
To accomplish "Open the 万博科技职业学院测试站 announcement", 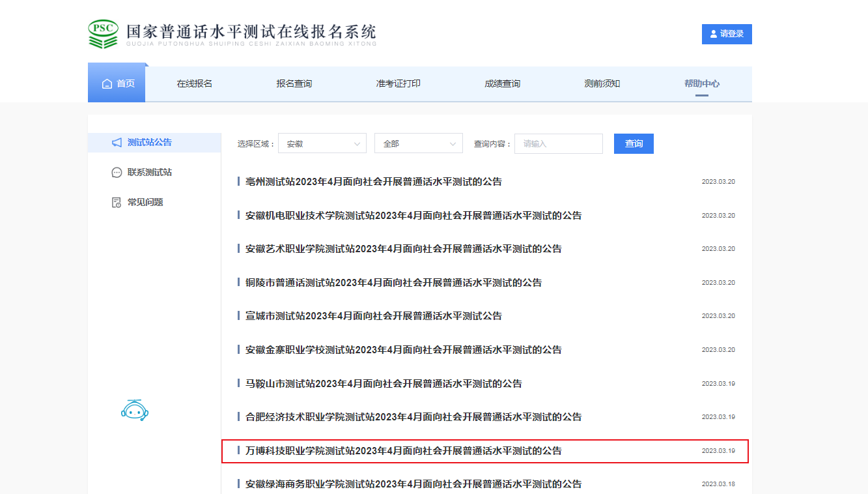I will click(404, 451).
